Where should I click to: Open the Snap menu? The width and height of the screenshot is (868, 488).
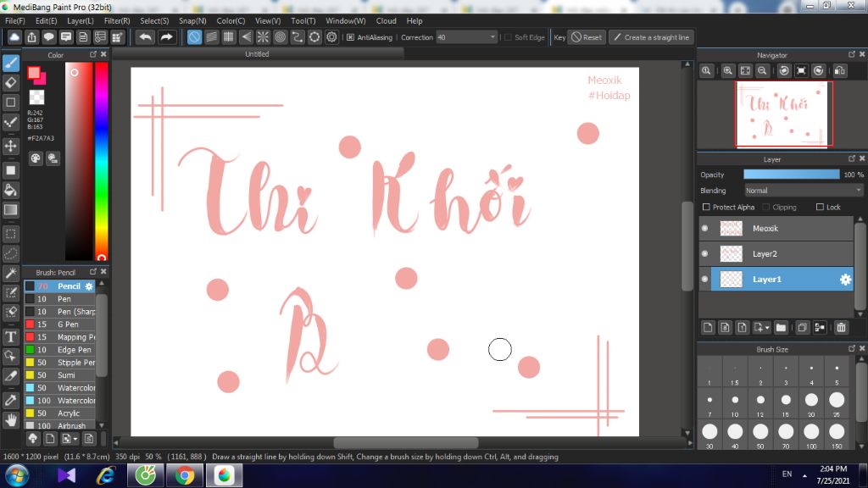tap(192, 20)
